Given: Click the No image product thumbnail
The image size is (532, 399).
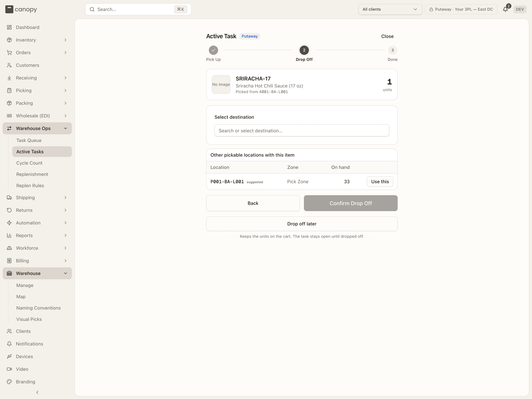Looking at the screenshot, I should coord(221,84).
